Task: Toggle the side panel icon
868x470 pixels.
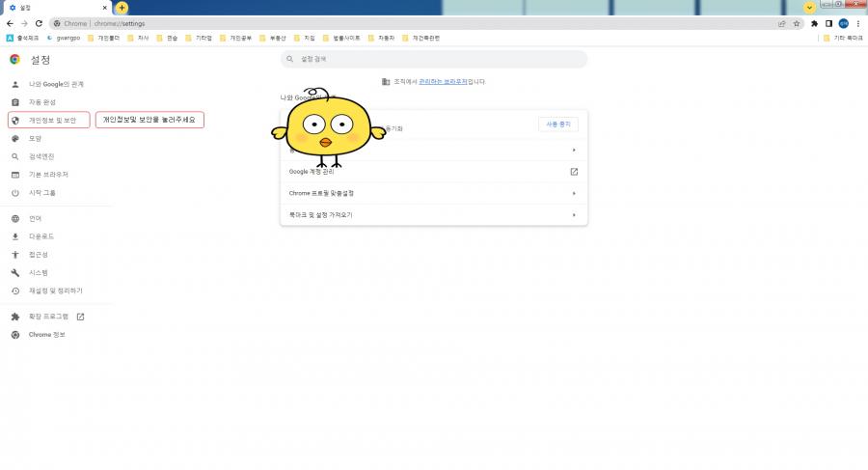Action: (x=828, y=23)
